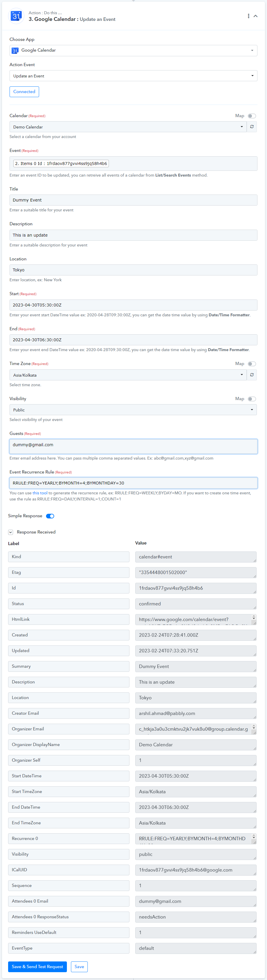
Task: Open the 'this tool' recurrence rule link
Action: click(x=40, y=493)
